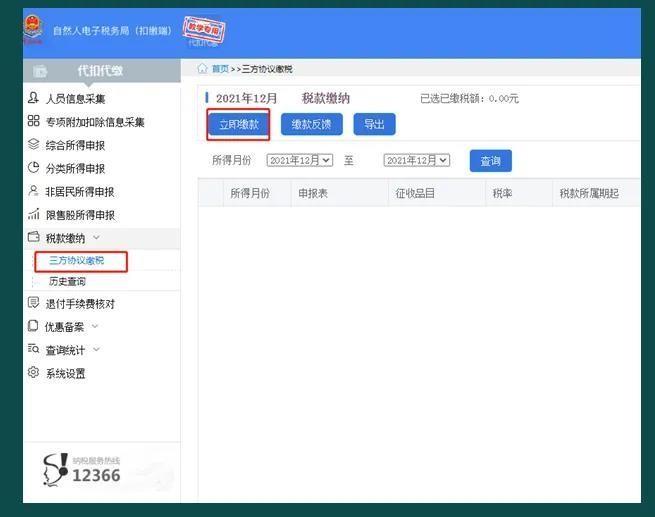Expand the 查询统计 menu section
Image resolution: width=655 pixels, height=517 pixels.
96,350
